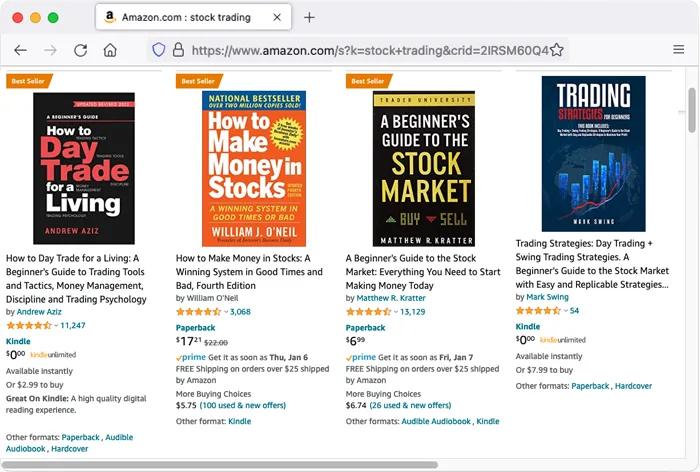Open Paperback other format for Mark Swing book
This screenshot has width=700, height=472.
[x=590, y=386]
